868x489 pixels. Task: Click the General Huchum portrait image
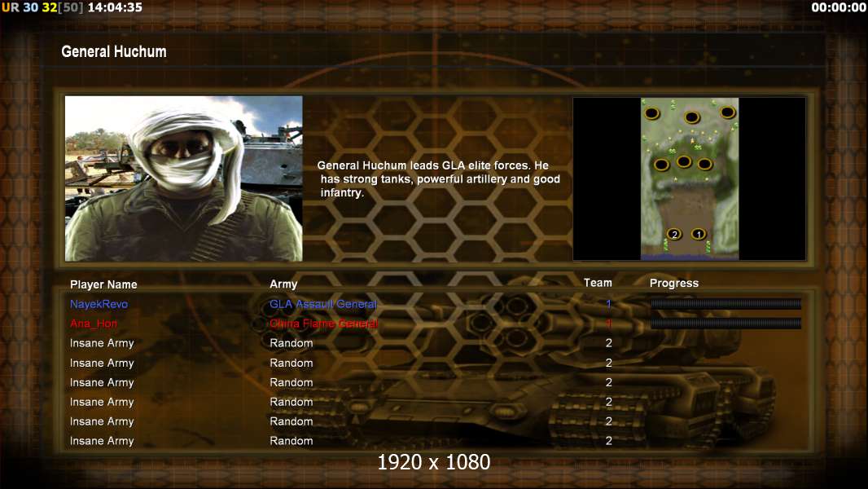coord(184,178)
